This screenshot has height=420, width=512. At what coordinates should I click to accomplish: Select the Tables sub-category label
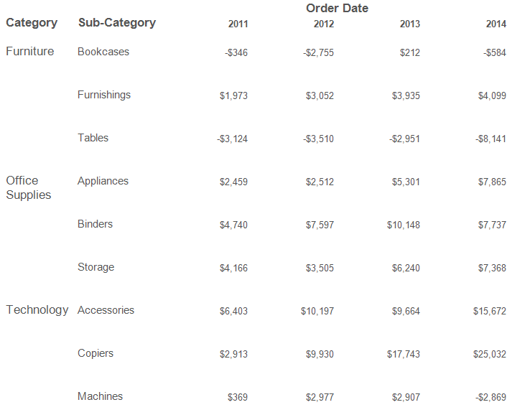tap(93, 138)
